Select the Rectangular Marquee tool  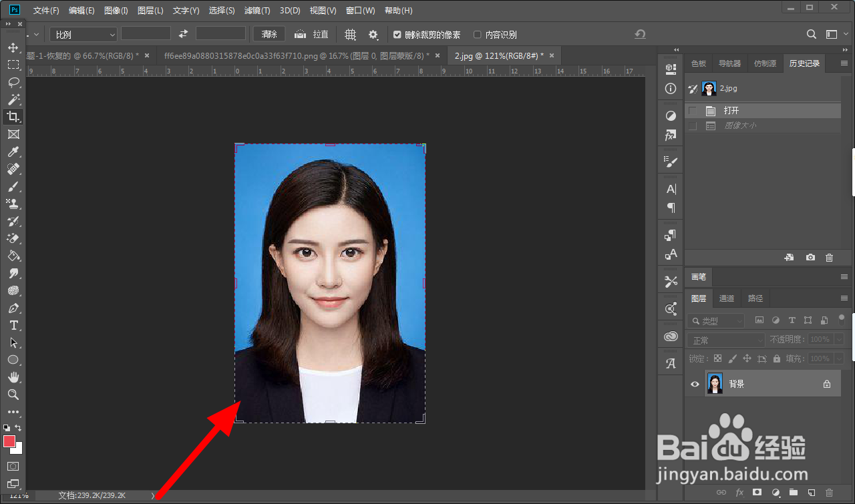click(x=13, y=65)
